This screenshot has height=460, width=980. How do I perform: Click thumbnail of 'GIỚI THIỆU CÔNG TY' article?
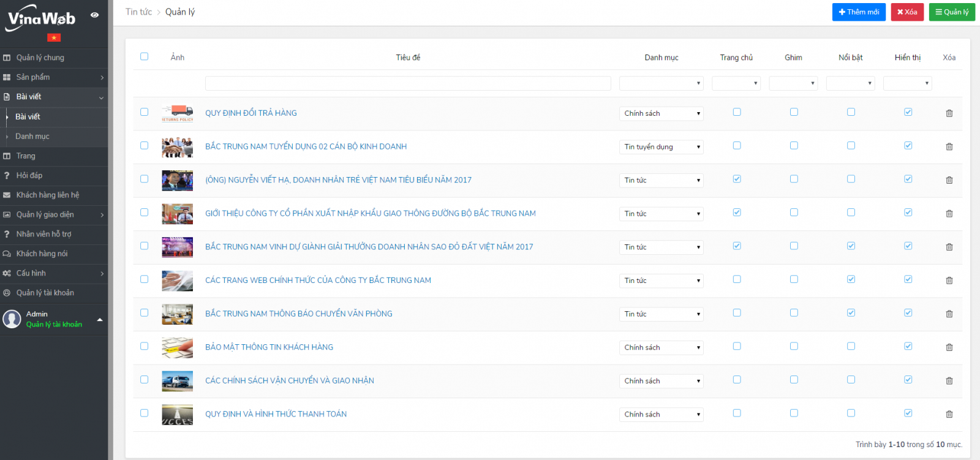click(177, 214)
